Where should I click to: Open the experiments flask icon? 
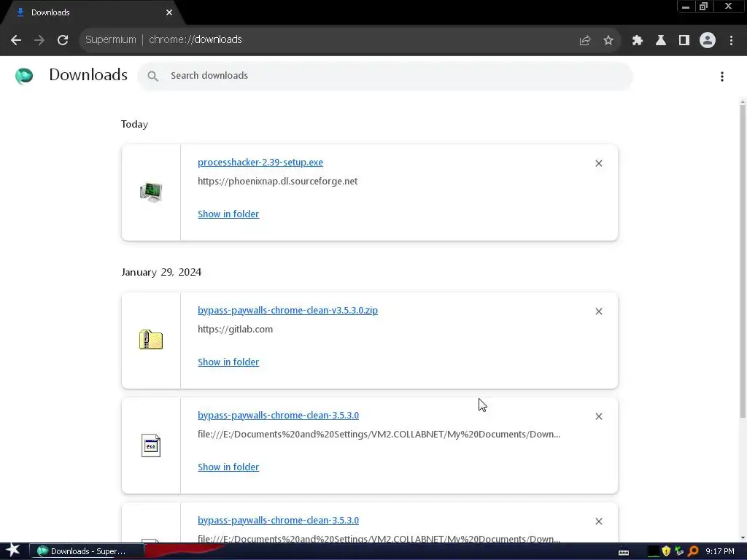(661, 41)
